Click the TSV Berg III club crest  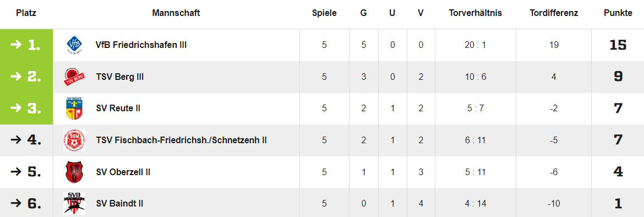pos(74,77)
